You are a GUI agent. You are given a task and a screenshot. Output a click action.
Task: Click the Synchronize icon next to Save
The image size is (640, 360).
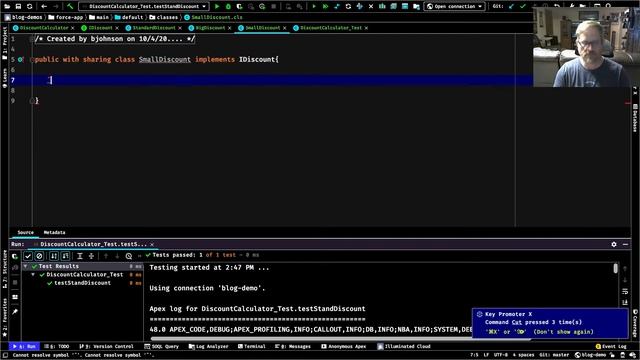[29, 6]
